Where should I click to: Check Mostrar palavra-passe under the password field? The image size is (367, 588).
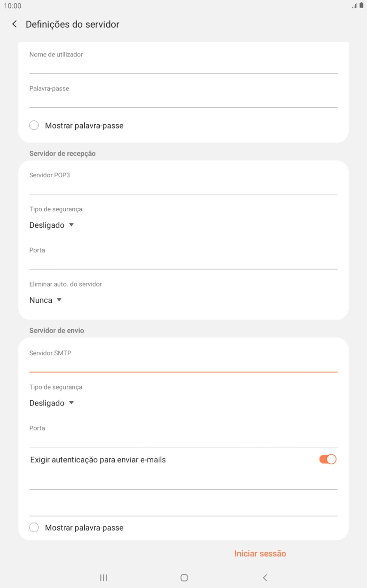34,125
